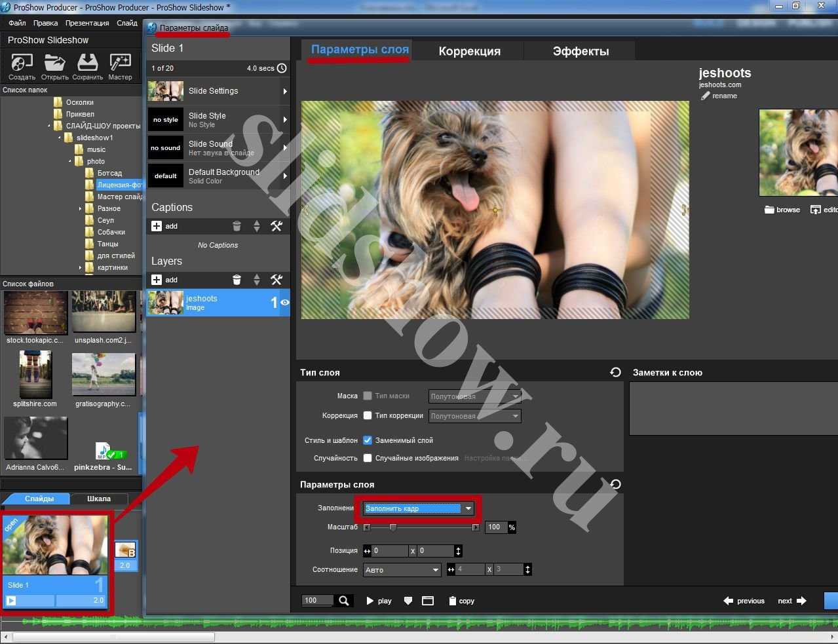Adjust the Масштаб slider handle
The image size is (838, 644).
[392, 527]
